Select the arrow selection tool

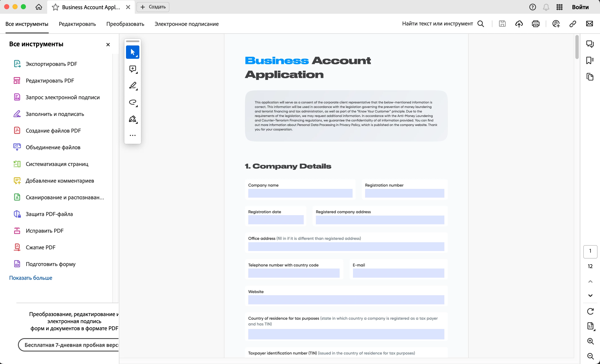coord(132,52)
